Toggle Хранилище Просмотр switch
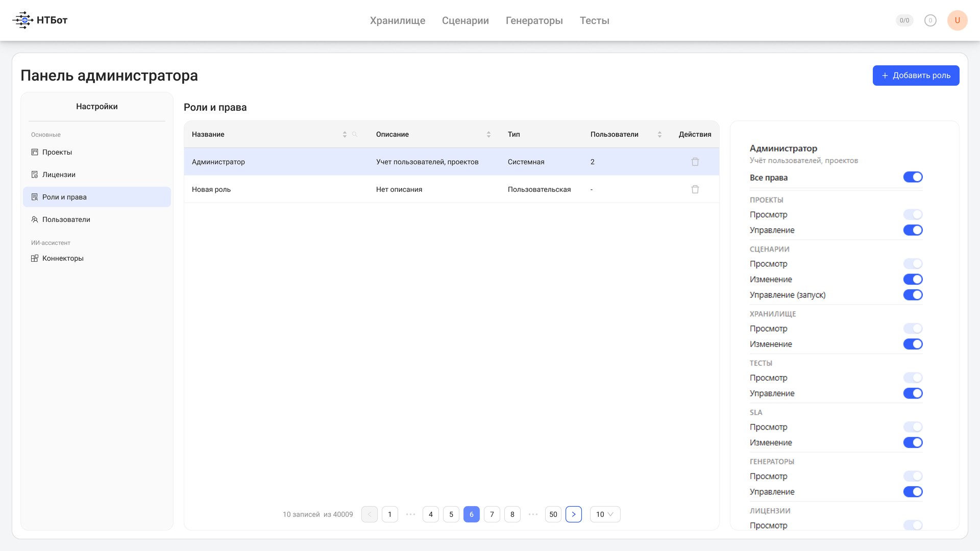Image resolution: width=980 pixels, height=551 pixels. [x=913, y=329]
